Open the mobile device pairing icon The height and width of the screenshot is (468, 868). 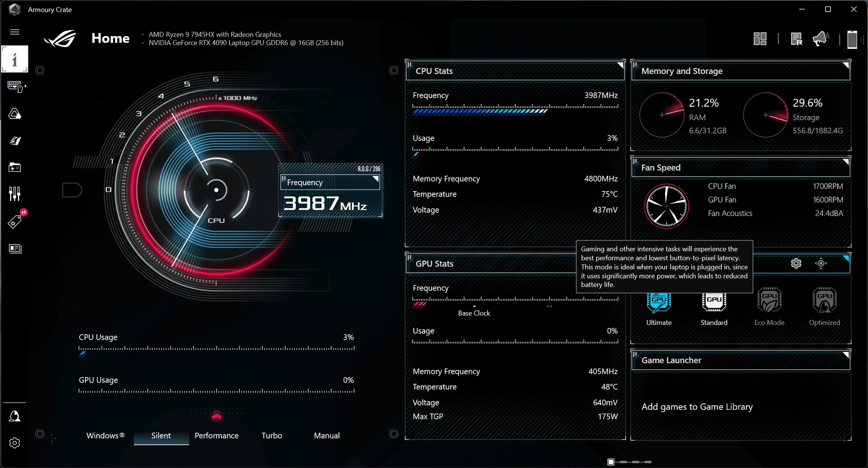852,39
